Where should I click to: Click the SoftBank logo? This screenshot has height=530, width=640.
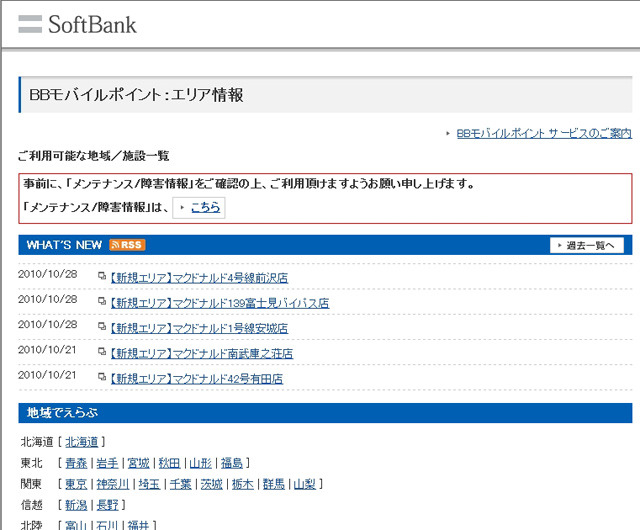coord(77,24)
